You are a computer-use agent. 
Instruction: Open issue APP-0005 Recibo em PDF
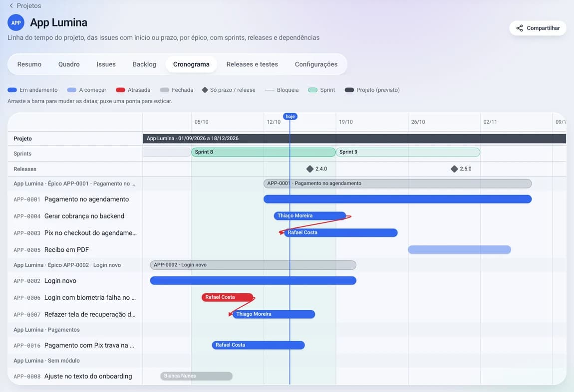(x=51, y=250)
